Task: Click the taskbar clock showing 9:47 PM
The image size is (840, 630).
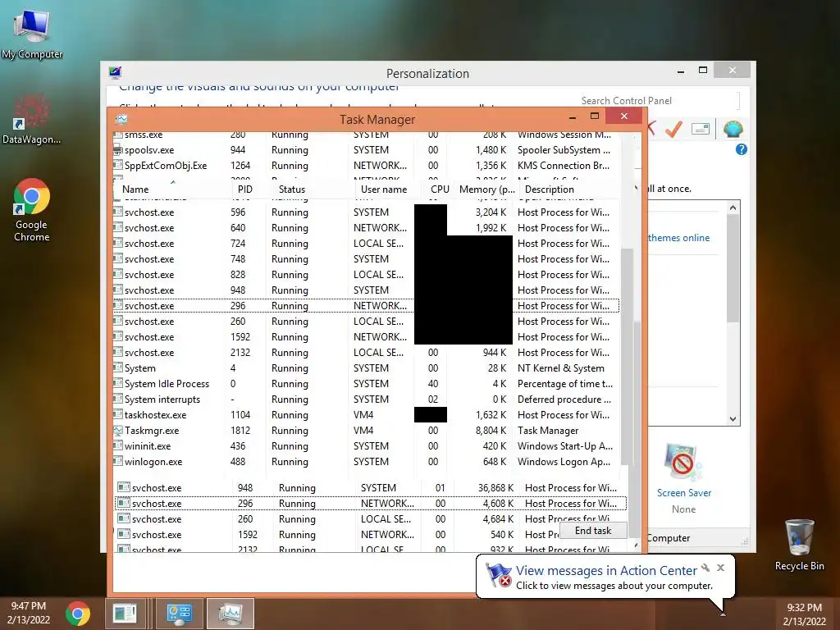Action: click(29, 612)
